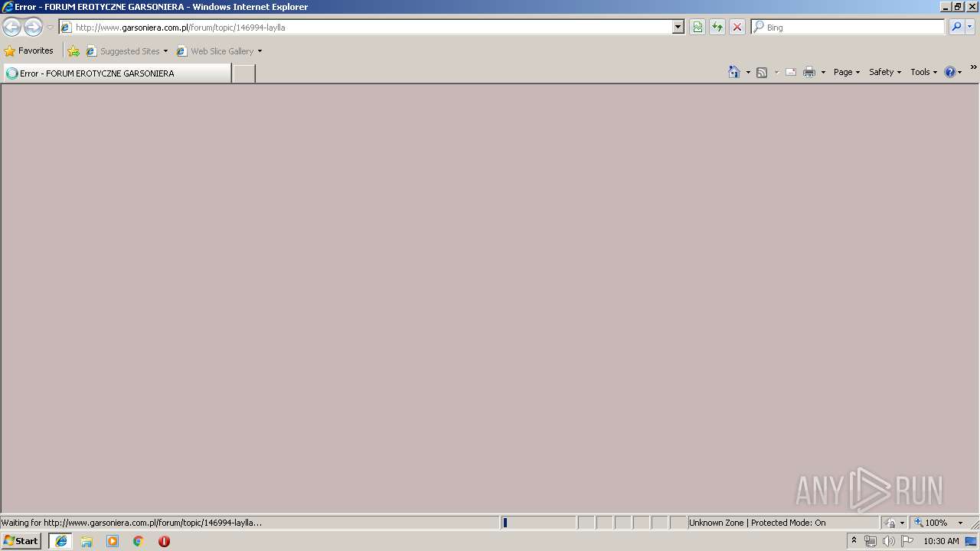980x551 pixels.
Task: Open the Safety menu
Action: click(x=885, y=72)
